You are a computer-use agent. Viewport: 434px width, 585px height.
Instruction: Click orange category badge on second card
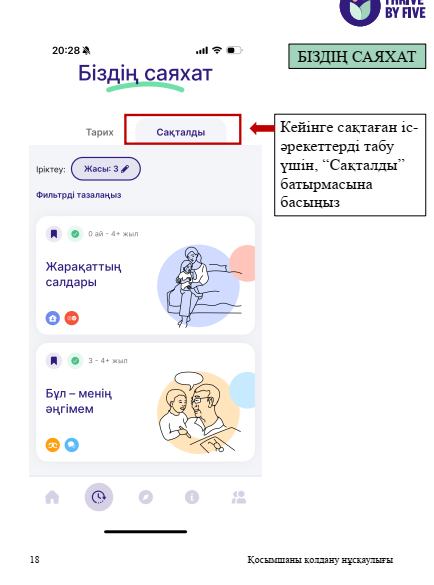pyautogui.click(x=53, y=445)
